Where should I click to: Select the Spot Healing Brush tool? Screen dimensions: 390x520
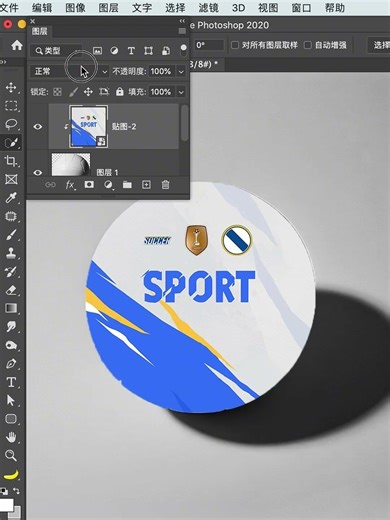click(x=11, y=217)
